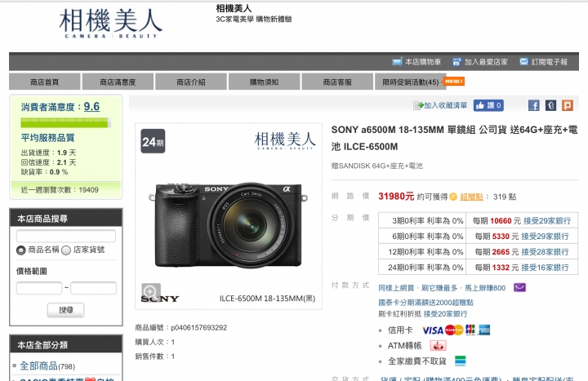Open 限時促銷活動(45) tab
Image resolution: width=588 pixels, height=381 pixels.
tap(410, 82)
